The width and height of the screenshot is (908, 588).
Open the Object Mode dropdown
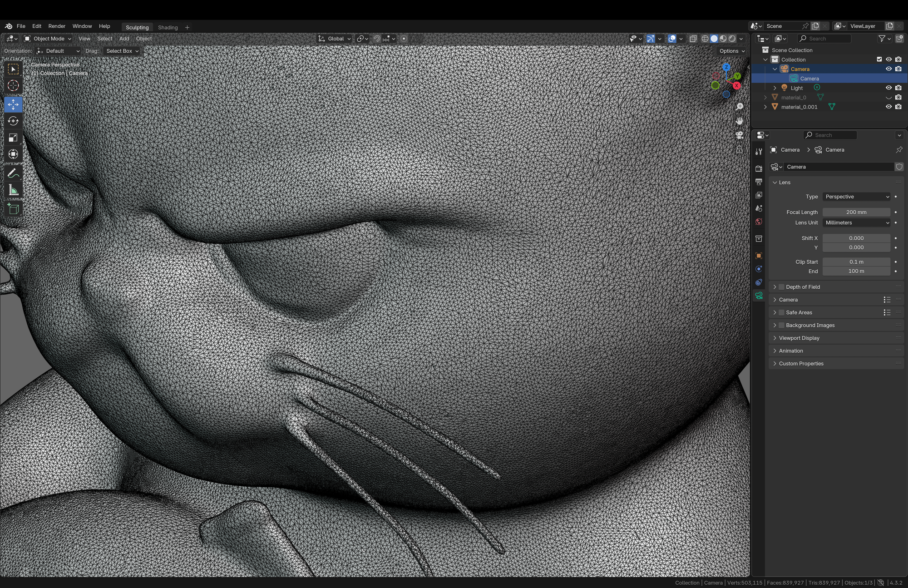pos(48,39)
